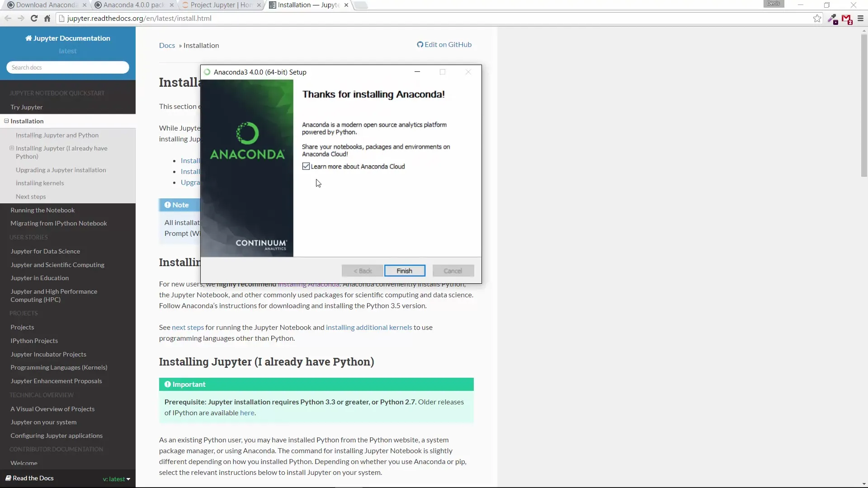Viewport: 868px width, 488px height.
Task: Open Jupyter Incubator Projects
Action: tap(48, 354)
